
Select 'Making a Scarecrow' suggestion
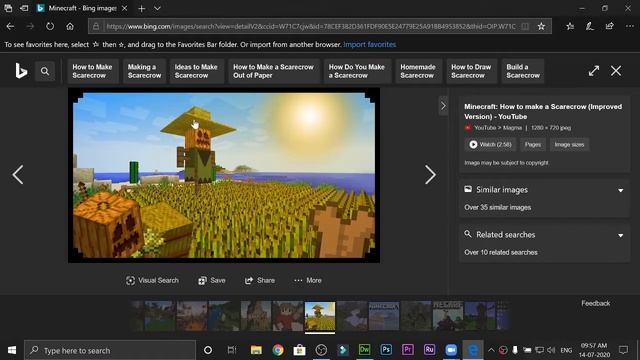tap(144, 71)
